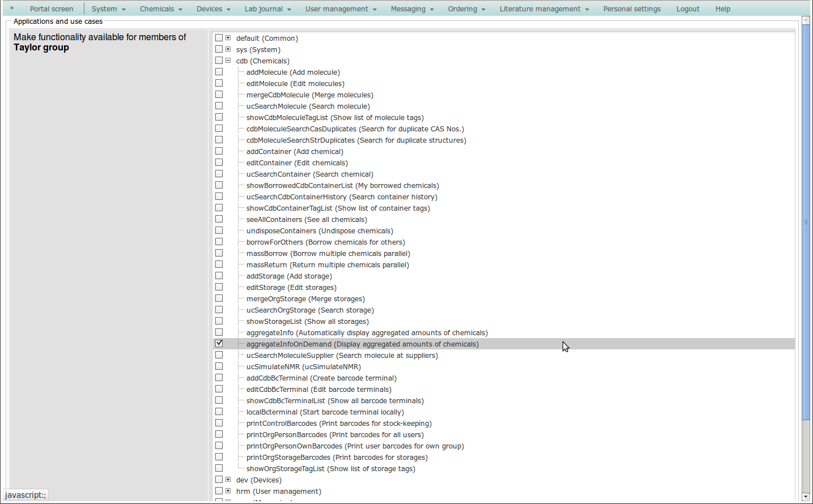Click the asterisk icon in menu bar

11,8
